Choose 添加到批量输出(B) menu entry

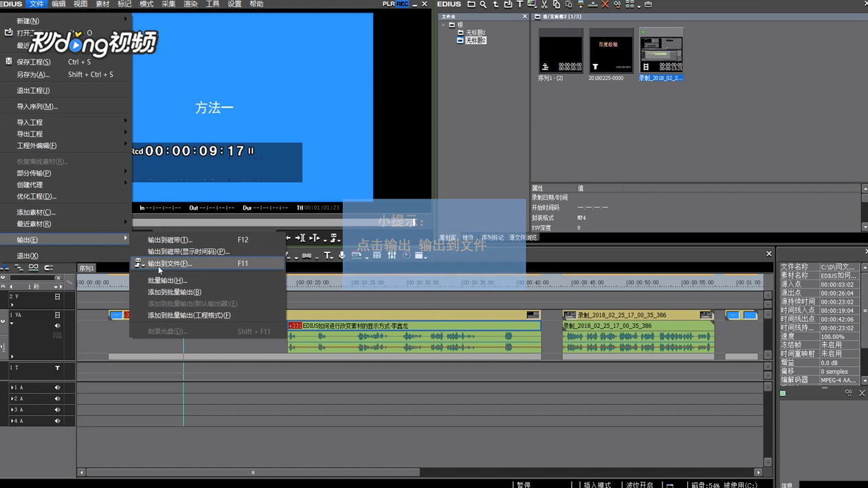pos(208,292)
